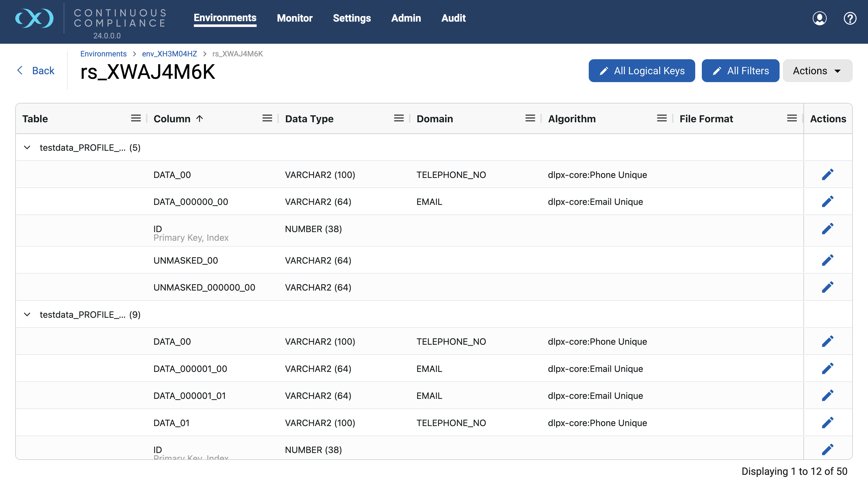
Task: Open the Domain column menu icon
Action: click(x=530, y=118)
